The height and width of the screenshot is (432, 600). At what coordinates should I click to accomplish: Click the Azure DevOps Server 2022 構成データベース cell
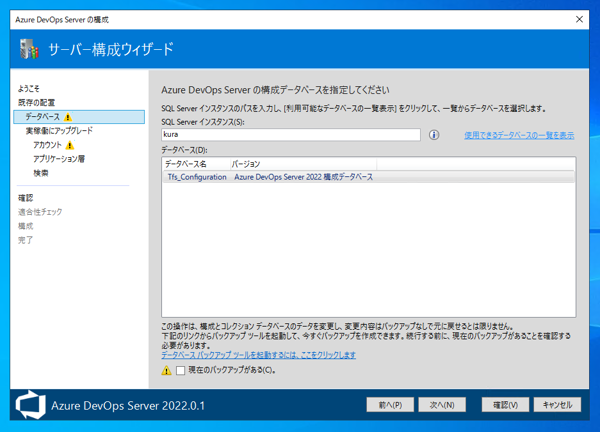click(x=303, y=177)
